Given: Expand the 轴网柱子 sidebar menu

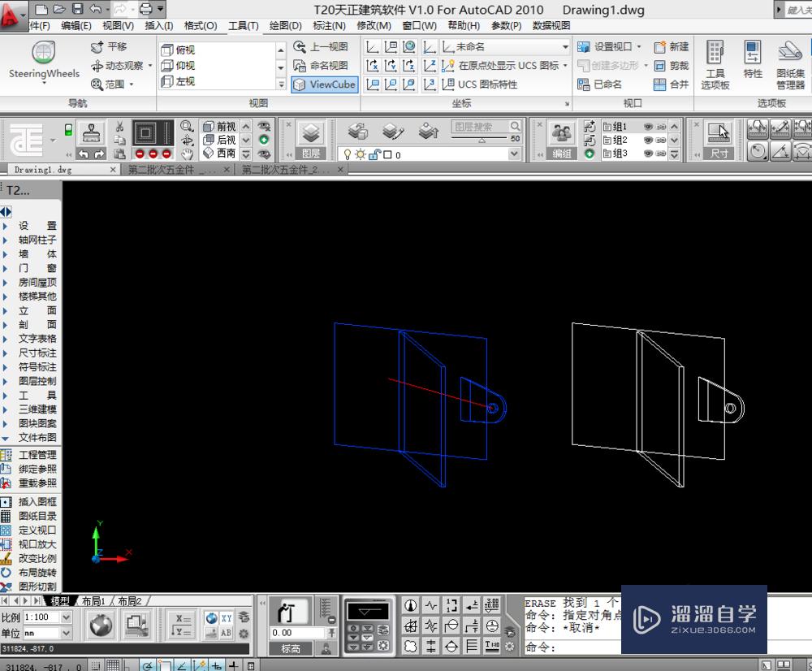Looking at the screenshot, I should (x=30, y=240).
